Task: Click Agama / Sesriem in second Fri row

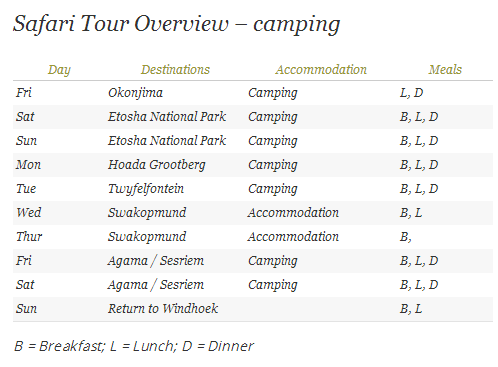Action: pos(156,261)
